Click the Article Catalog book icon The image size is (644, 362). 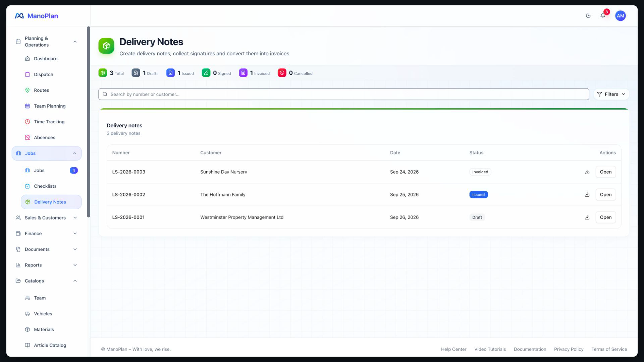pos(28,345)
